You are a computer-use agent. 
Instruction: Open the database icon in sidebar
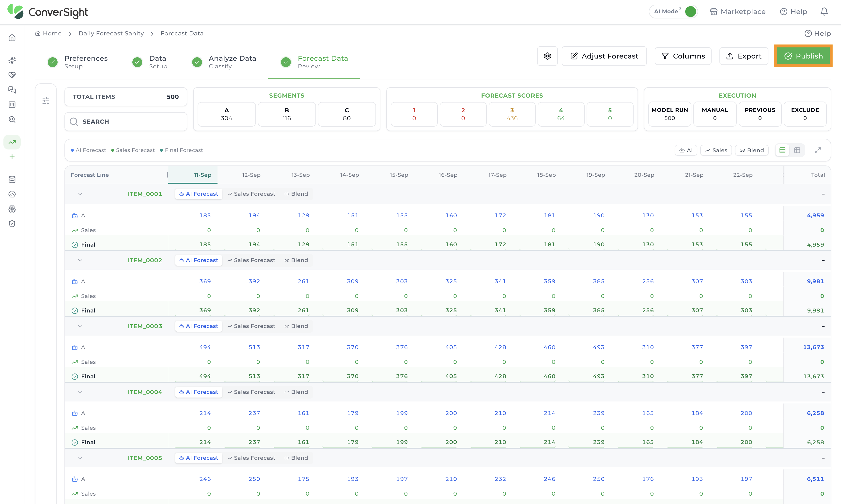[12, 179]
